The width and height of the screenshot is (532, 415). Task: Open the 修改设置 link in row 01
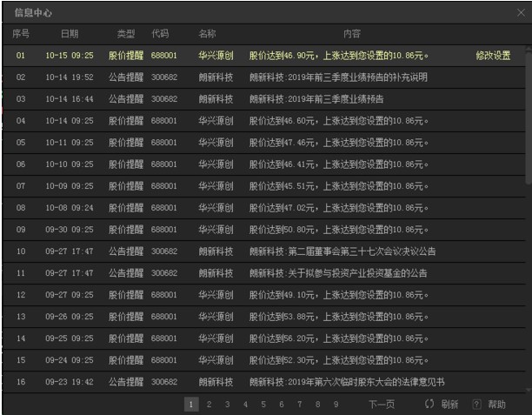tap(493, 56)
